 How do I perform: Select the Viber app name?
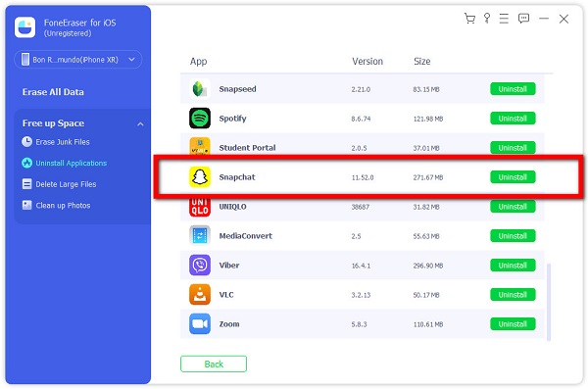point(229,266)
